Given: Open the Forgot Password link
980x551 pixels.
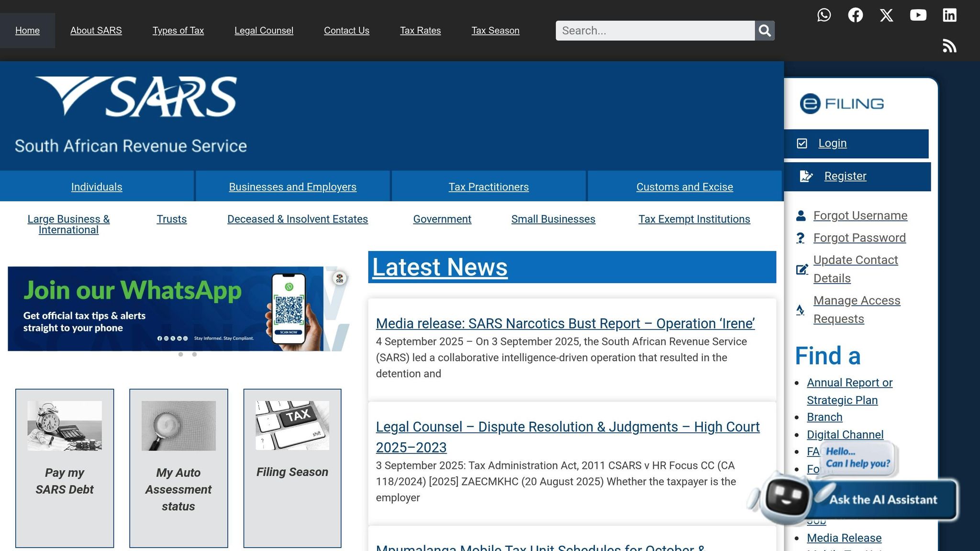Looking at the screenshot, I should pos(859,238).
